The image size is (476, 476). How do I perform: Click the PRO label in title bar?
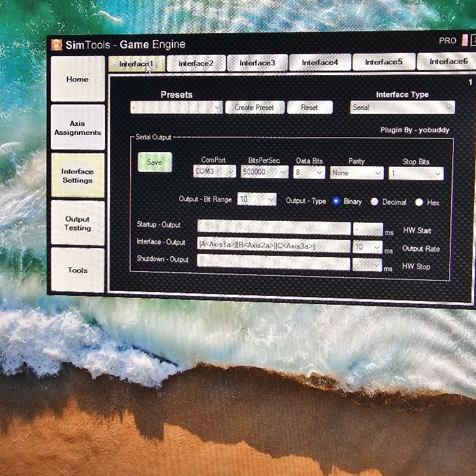[x=447, y=41]
